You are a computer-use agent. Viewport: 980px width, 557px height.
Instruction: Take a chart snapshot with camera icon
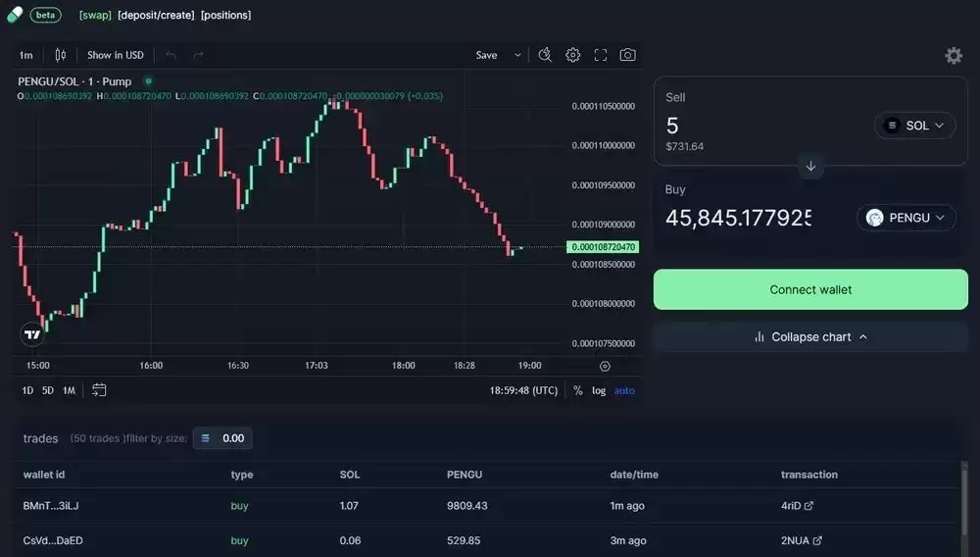click(628, 55)
